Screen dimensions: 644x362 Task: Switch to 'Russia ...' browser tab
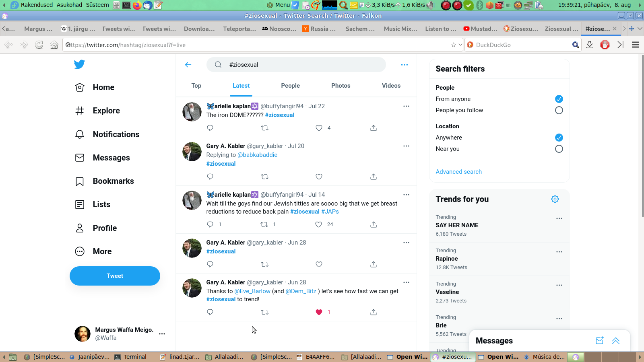tap(320, 29)
